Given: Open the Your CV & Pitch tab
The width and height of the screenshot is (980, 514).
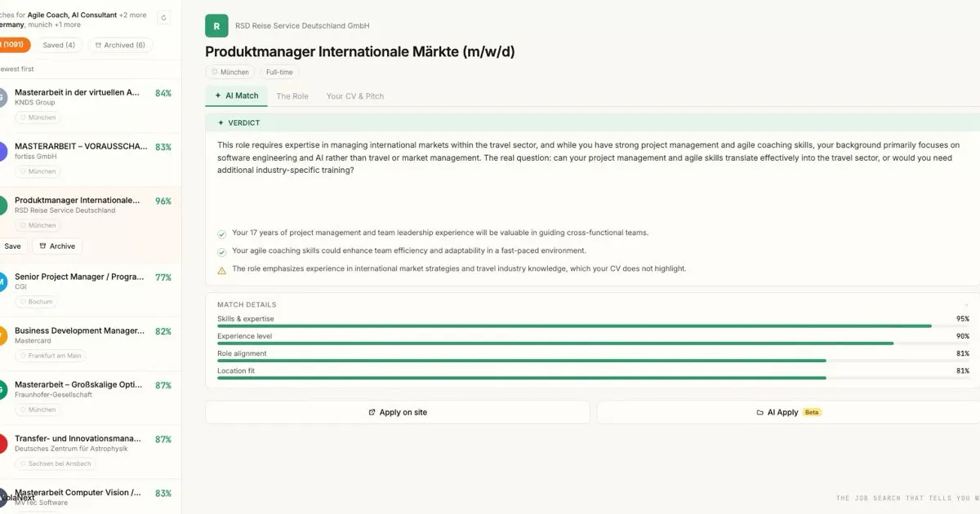Looking at the screenshot, I should tap(355, 96).
